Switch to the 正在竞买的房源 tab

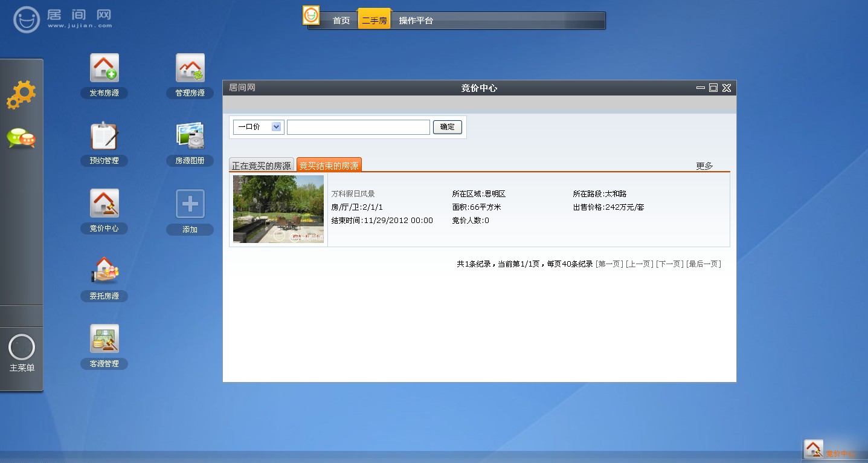[x=262, y=166]
